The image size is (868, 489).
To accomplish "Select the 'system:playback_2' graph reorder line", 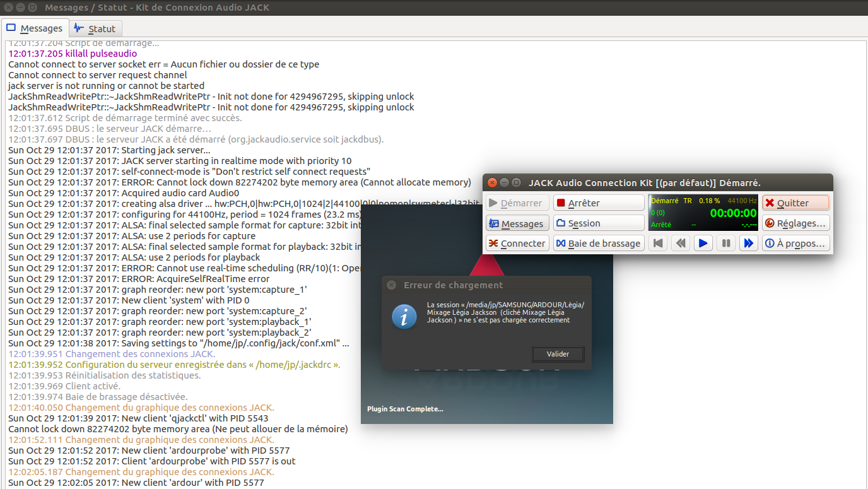I will (x=160, y=333).
